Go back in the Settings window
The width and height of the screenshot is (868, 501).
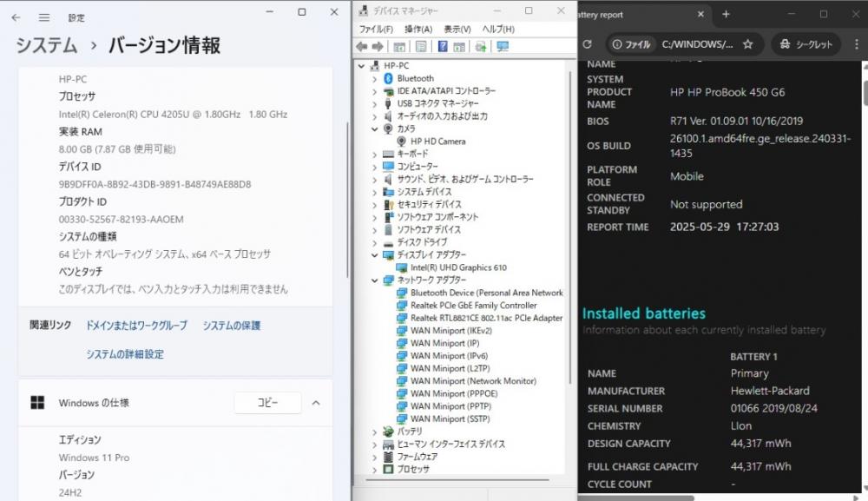point(16,17)
